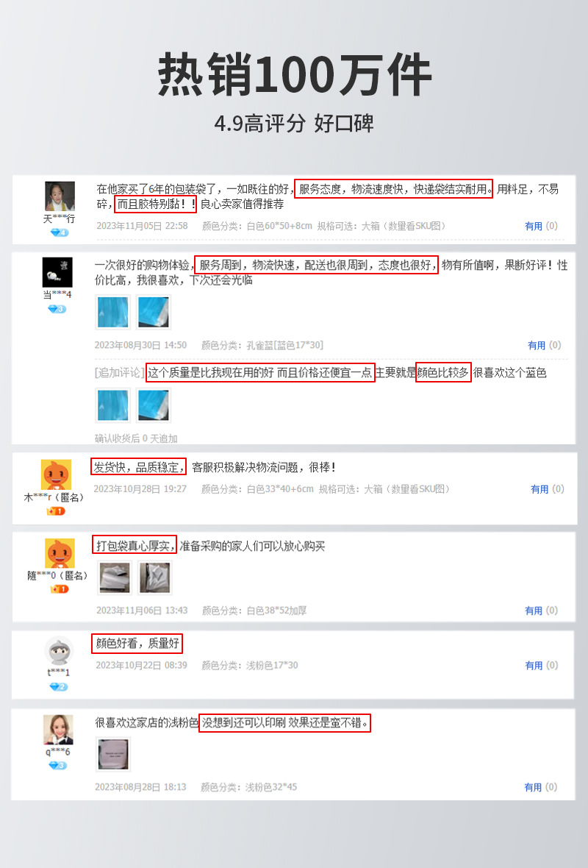Screen dimensions: 588x868
Task: Click 有用 on the 浅粉色32*45 review
Action: click(x=533, y=787)
